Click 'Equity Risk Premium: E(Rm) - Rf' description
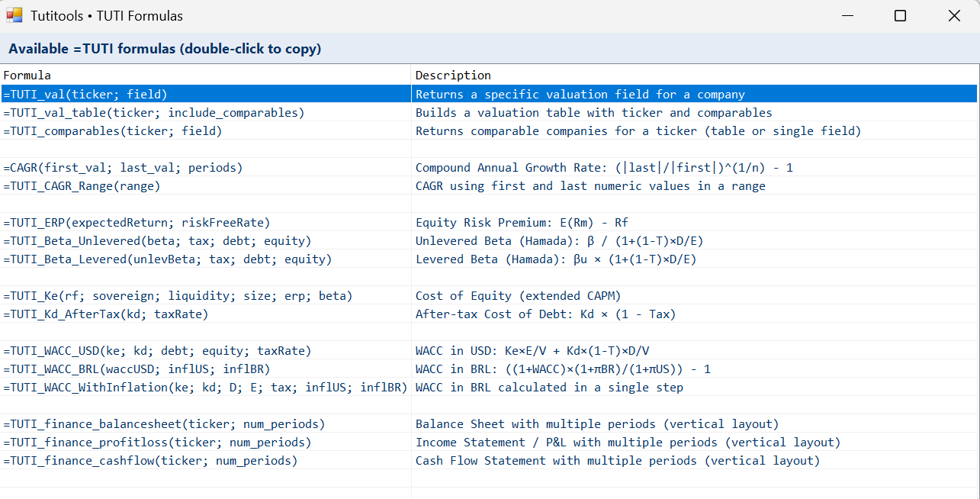The image size is (980, 499). pos(522,223)
